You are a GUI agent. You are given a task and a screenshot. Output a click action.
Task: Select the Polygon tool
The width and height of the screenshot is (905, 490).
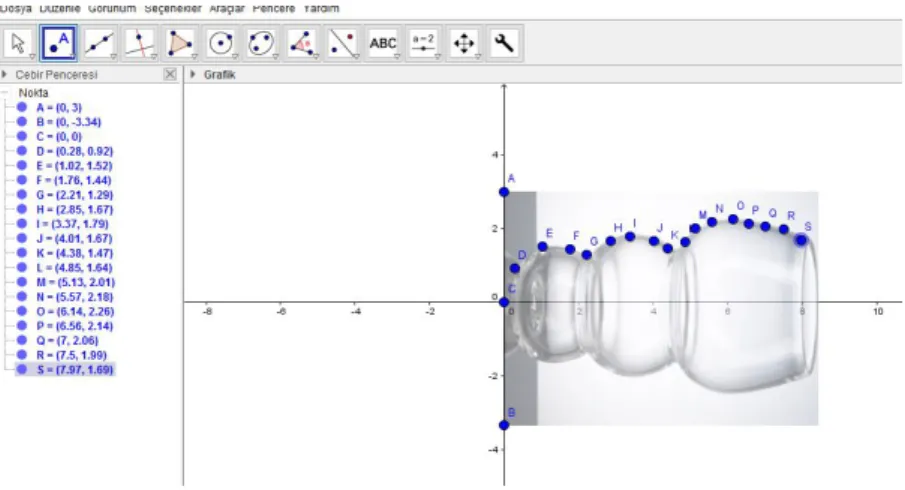tap(180, 43)
